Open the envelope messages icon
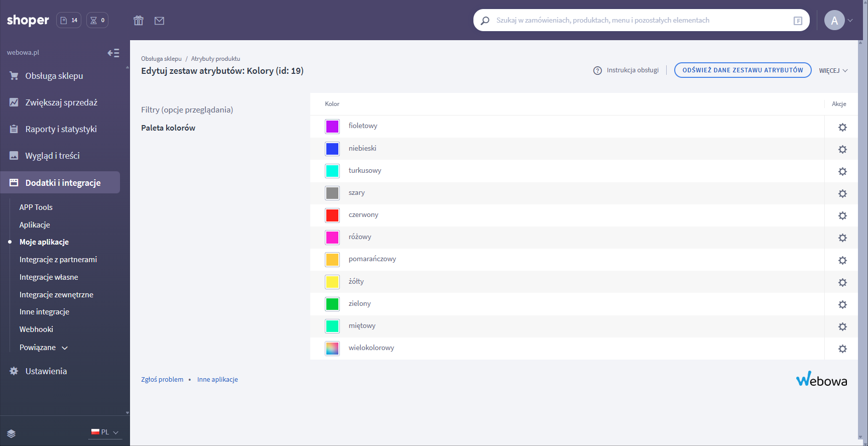 [159, 21]
